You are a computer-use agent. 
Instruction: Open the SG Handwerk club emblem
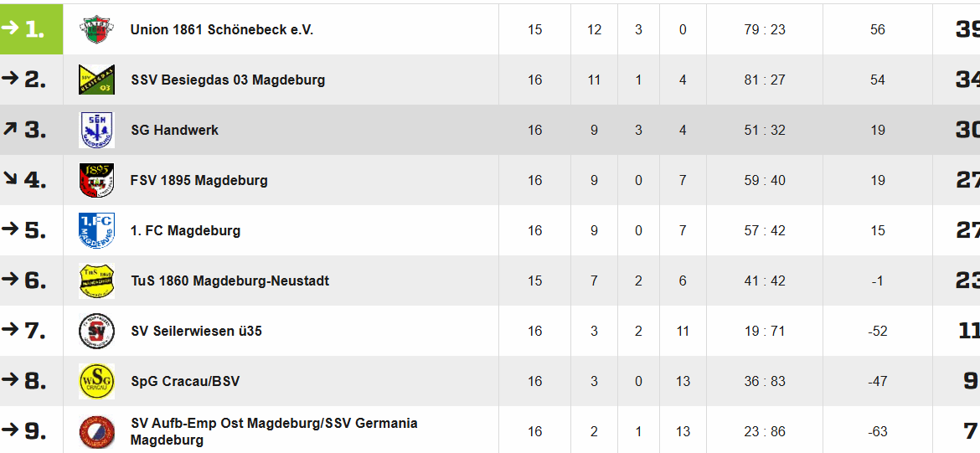97,130
